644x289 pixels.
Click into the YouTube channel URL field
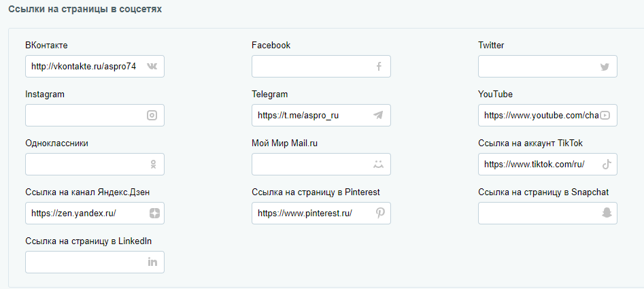click(x=547, y=116)
